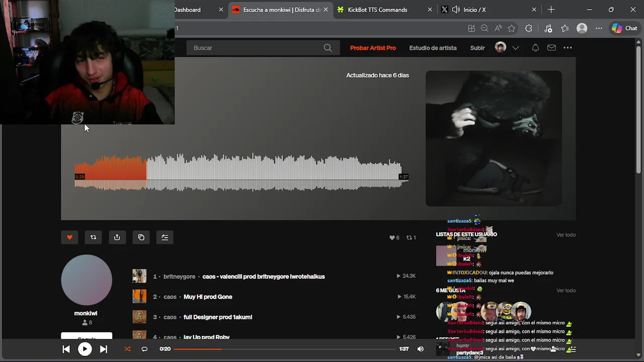Toggle shuffle in the bottom player
Image resolution: width=644 pixels, height=362 pixels.
coord(127,349)
